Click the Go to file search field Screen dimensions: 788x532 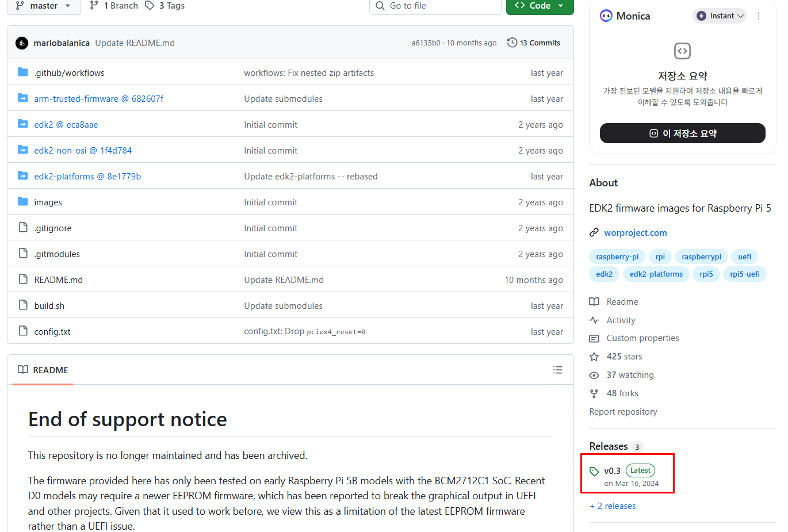pos(435,6)
